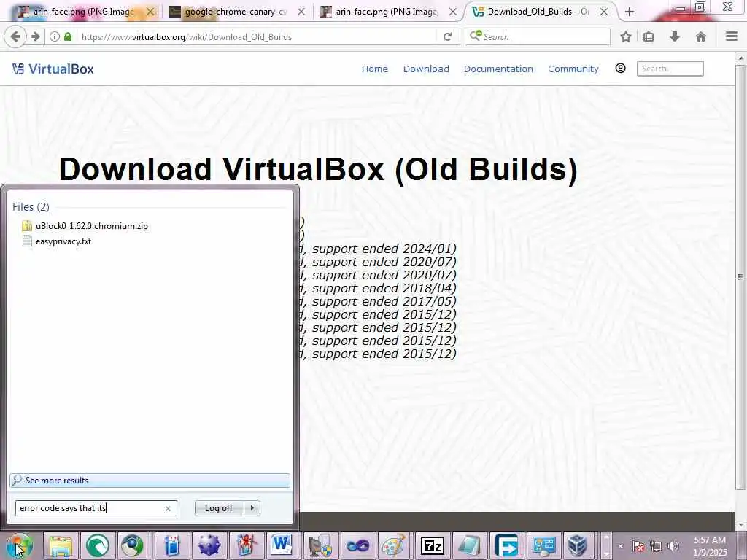The height and width of the screenshot is (560, 747).
Task: Switch to google-chrome-canary tab
Action: pos(236,12)
